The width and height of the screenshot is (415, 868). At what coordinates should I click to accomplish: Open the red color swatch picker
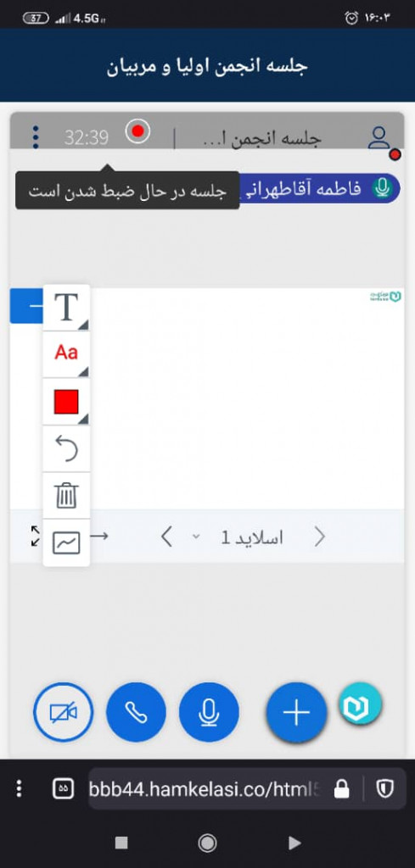click(66, 401)
